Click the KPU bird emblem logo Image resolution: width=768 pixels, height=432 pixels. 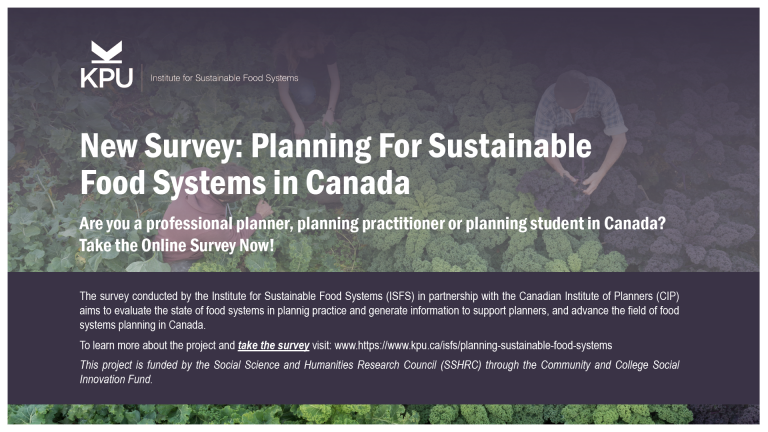click(106, 52)
